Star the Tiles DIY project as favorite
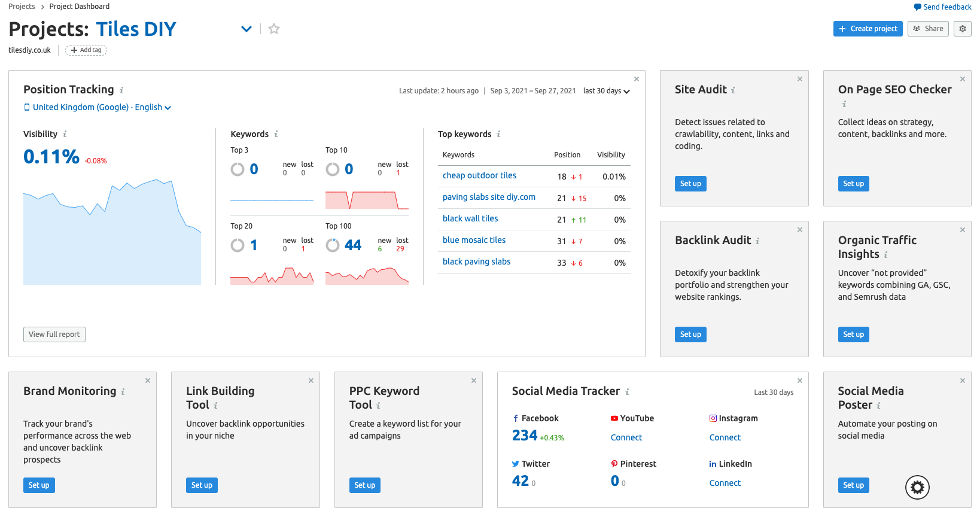The height and width of the screenshot is (514, 980). (x=274, y=29)
